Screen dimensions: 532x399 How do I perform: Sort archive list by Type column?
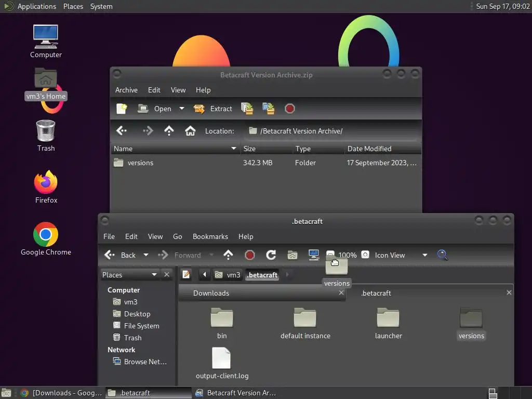pyautogui.click(x=318, y=149)
